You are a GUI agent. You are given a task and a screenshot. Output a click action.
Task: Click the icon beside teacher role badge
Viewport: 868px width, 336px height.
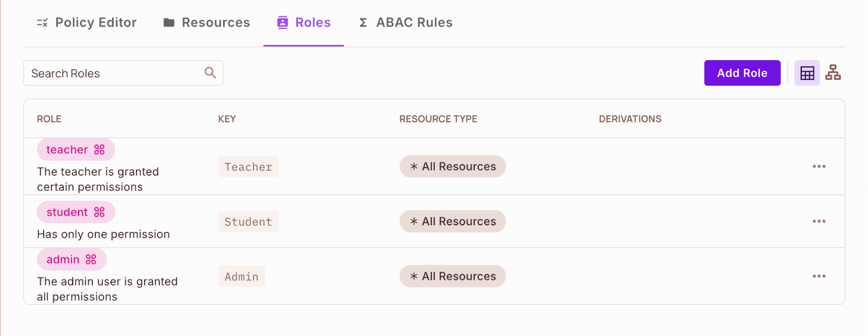pos(99,150)
